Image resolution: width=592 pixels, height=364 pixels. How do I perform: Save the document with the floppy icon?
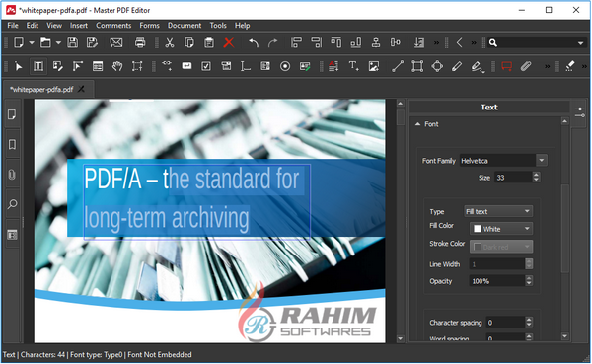click(72, 42)
